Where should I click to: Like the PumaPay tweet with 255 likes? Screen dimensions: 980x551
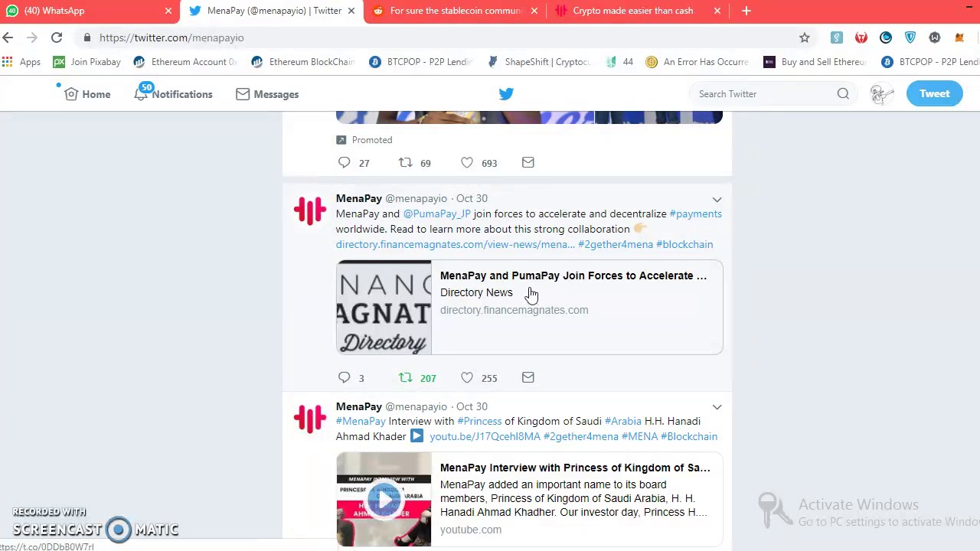[467, 377]
